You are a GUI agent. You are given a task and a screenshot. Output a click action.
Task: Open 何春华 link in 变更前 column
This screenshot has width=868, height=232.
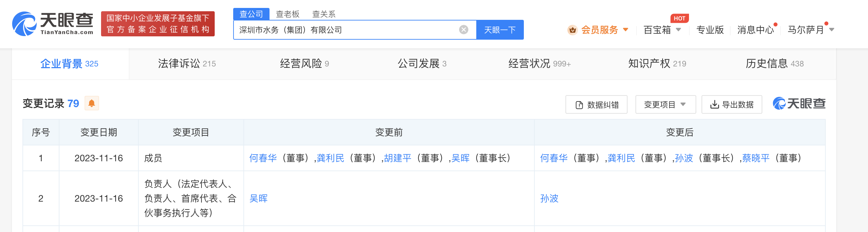[263, 158]
